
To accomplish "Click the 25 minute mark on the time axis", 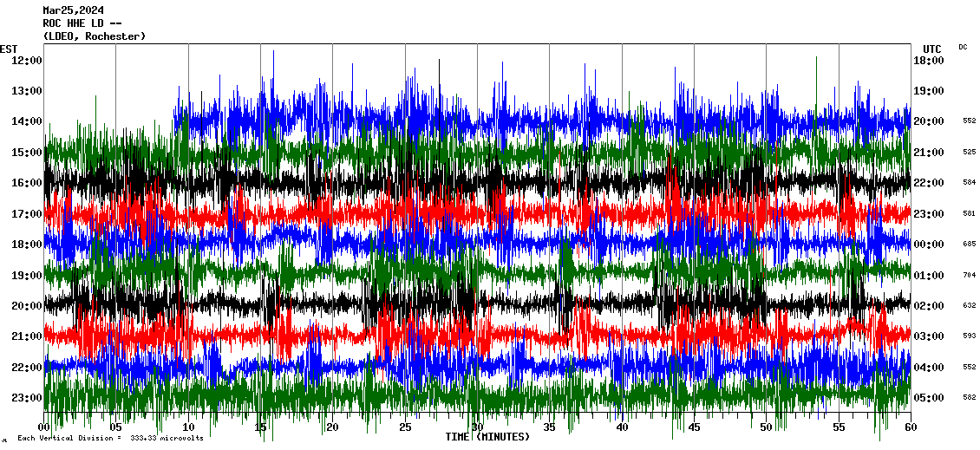I will (x=405, y=427).
